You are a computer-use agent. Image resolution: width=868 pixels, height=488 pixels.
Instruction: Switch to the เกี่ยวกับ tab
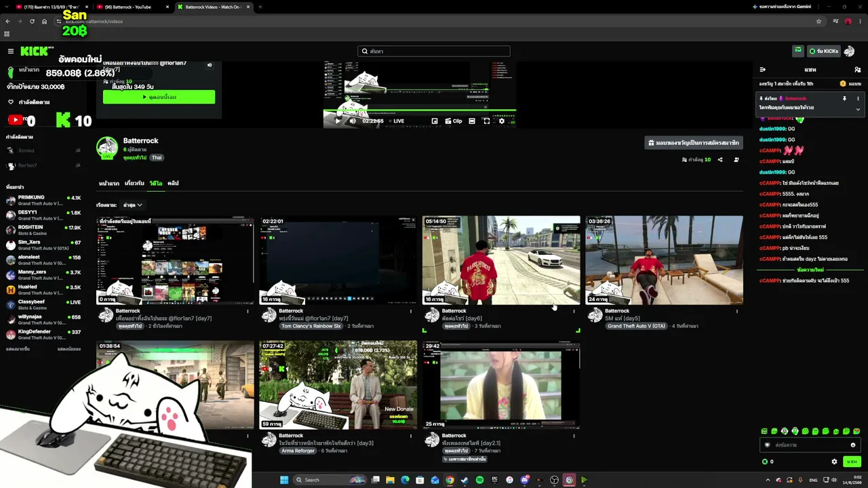coord(134,184)
